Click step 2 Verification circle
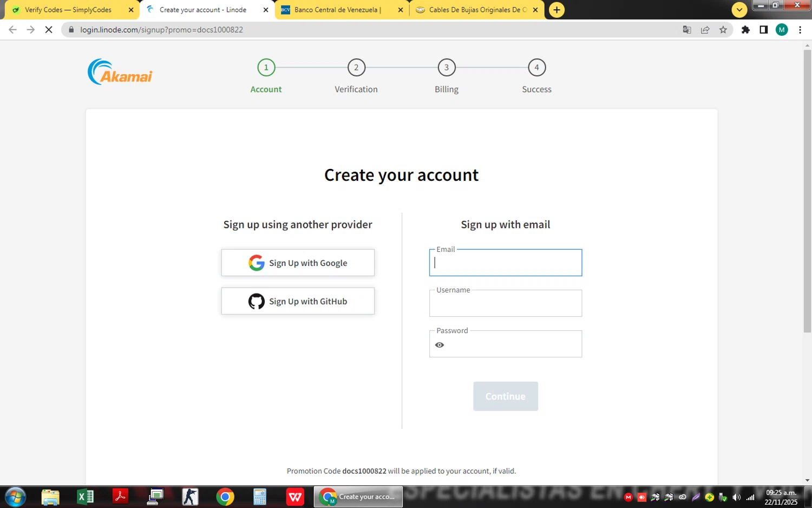 click(x=356, y=68)
